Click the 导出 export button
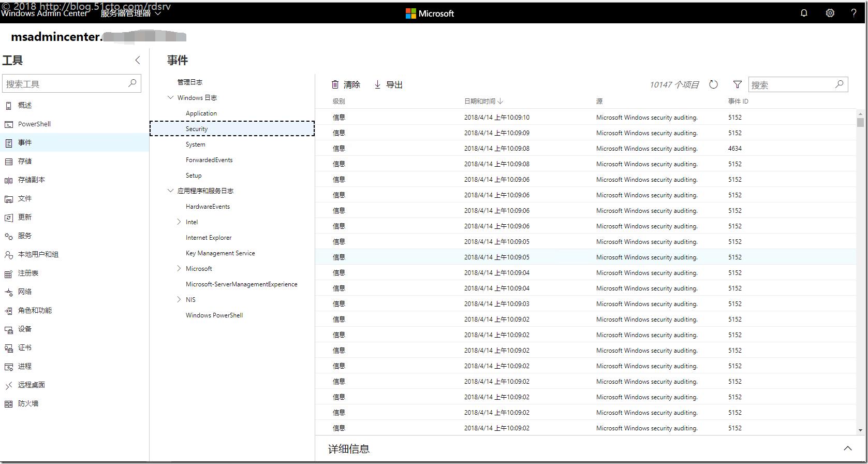The height and width of the screenshot is (464, 868). [x=388, y=84]
